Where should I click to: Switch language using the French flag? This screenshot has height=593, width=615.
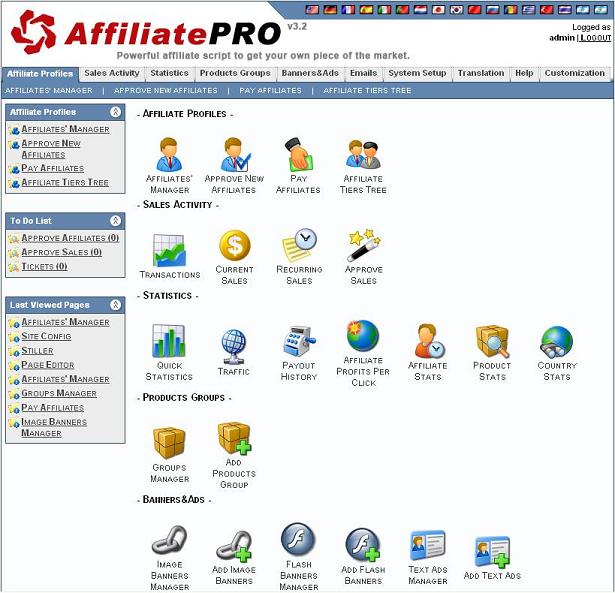point(348,9)
